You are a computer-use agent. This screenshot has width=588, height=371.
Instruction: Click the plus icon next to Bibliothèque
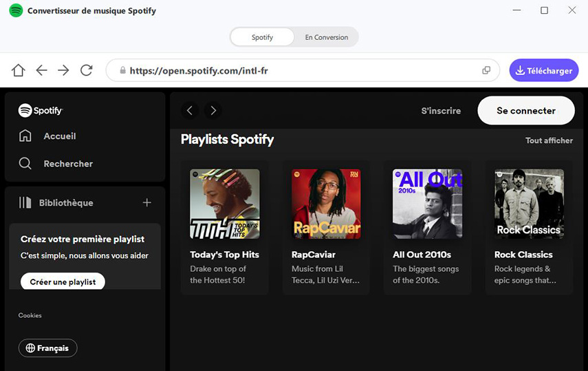147,203
